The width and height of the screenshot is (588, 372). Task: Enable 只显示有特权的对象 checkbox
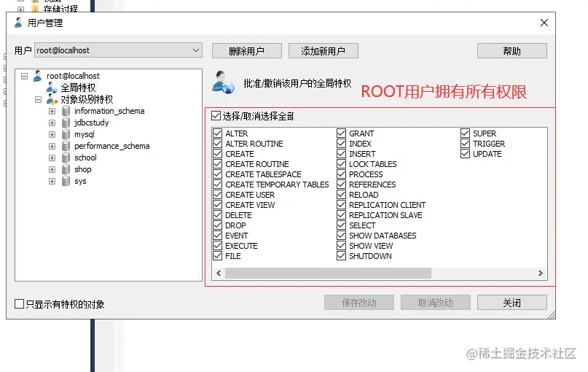point(19,303)
